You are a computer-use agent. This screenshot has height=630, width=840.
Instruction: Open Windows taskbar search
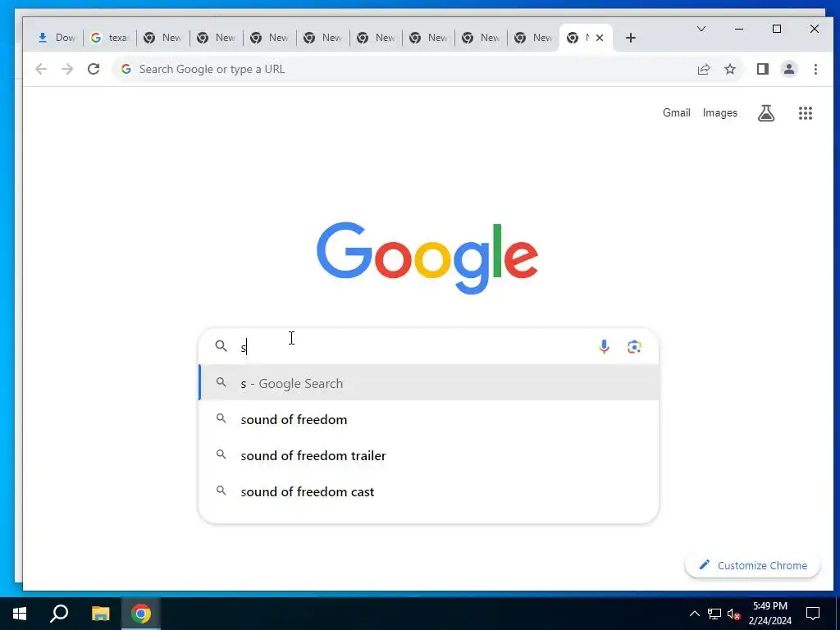59,614
